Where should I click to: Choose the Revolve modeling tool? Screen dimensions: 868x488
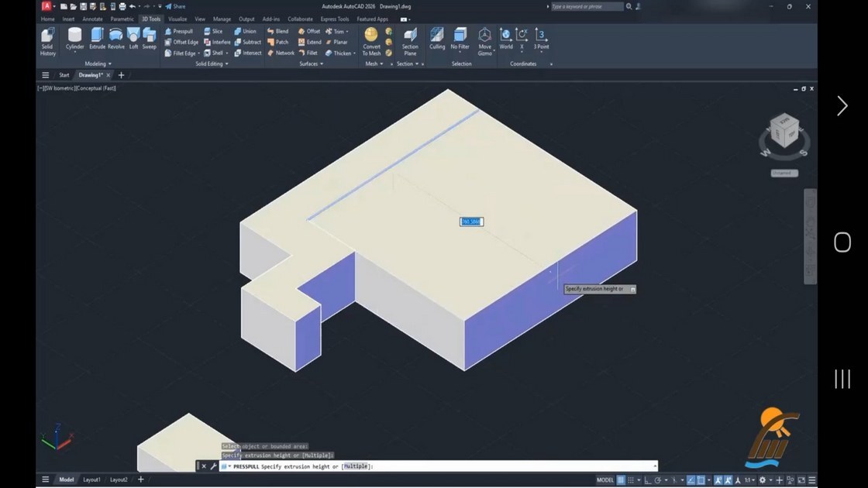click(115, 40)
